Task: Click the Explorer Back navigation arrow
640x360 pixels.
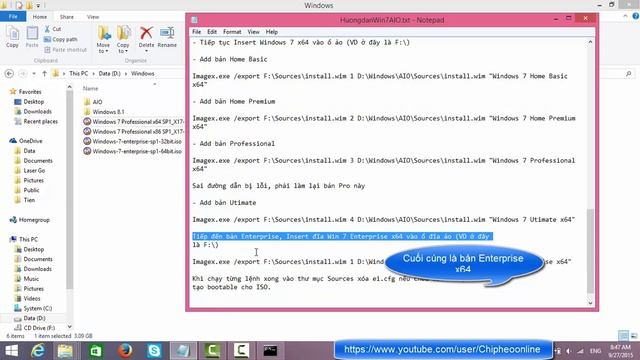Action: pos(9,73)
